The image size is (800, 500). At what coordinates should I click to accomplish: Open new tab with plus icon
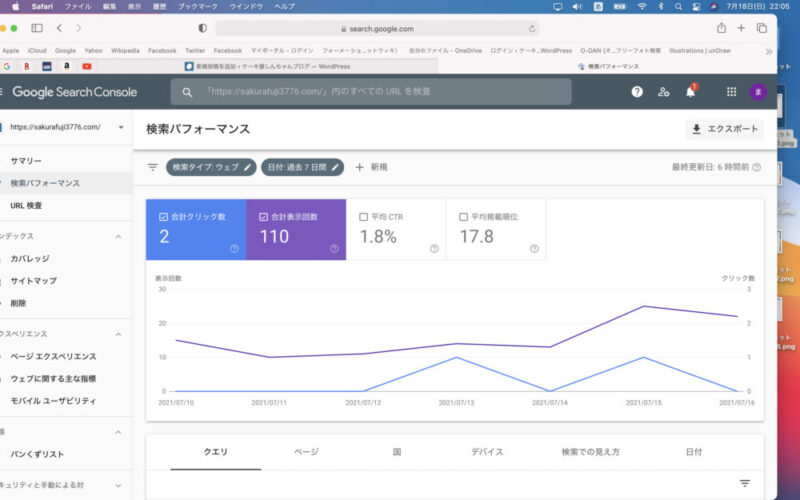point(741,28)
